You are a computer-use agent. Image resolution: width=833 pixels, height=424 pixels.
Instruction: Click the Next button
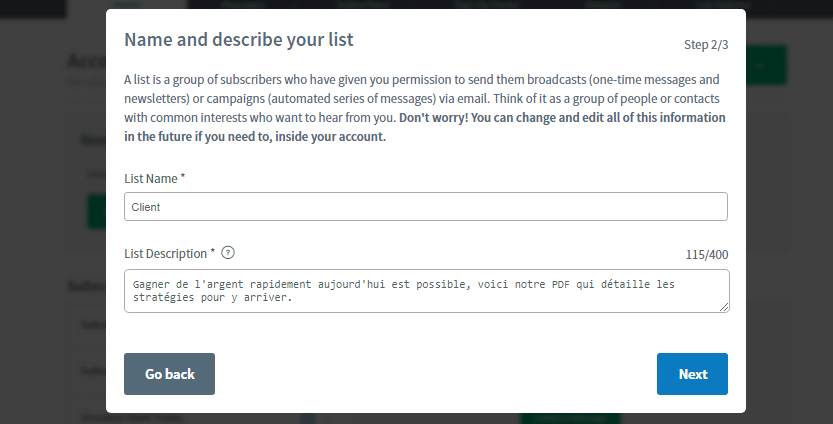point(692,374)
